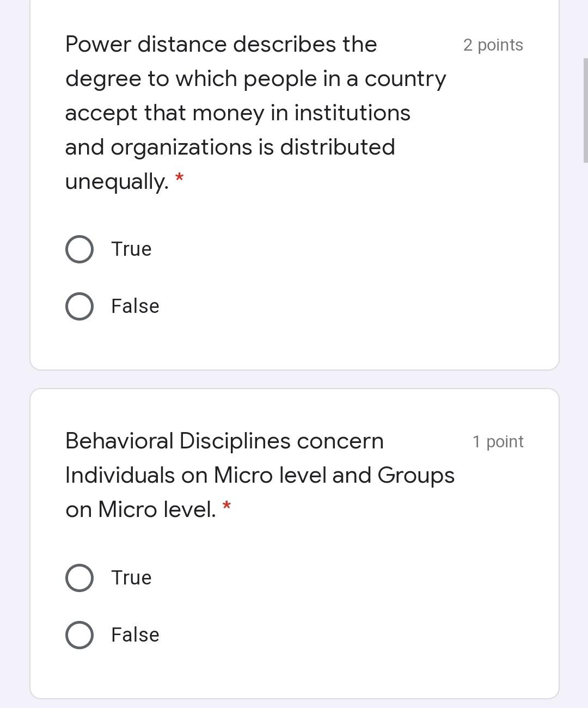Image resolution: width=588 pixels, height=708 pixels.
Task: Select True for the Behavioral Disciplines question
Action: pyautogui.click(x=79, y=578)
